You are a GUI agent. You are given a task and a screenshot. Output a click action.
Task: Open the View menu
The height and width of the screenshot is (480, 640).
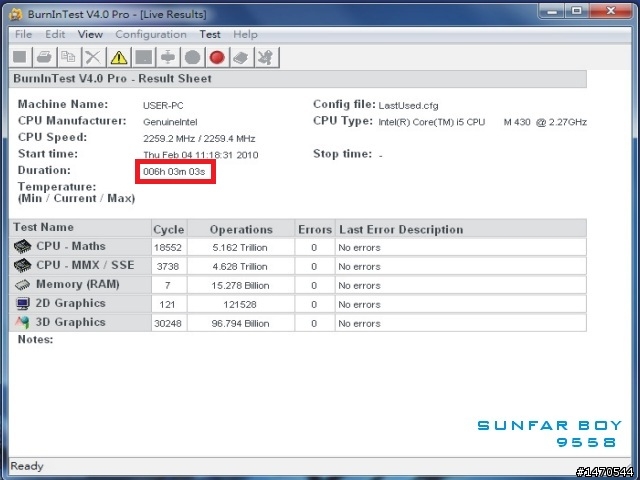click(x=90, y=34)
